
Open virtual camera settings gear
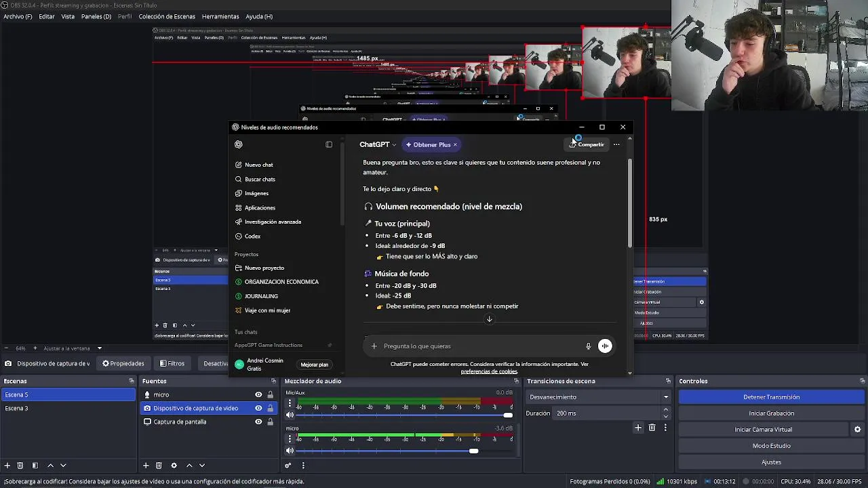click(x=857, y=430)
